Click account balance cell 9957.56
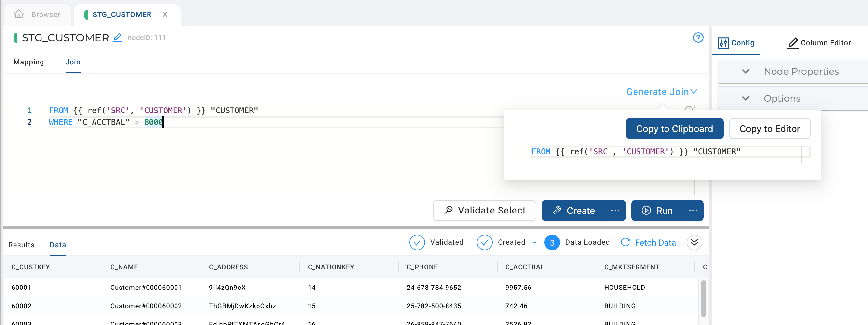 click(518, 287)
